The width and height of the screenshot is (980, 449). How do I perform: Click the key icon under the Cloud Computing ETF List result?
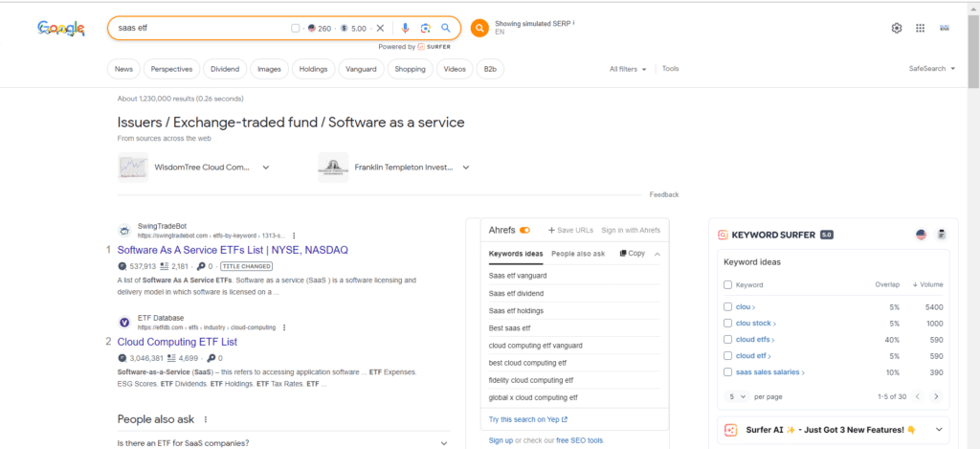tap(211, 358)
